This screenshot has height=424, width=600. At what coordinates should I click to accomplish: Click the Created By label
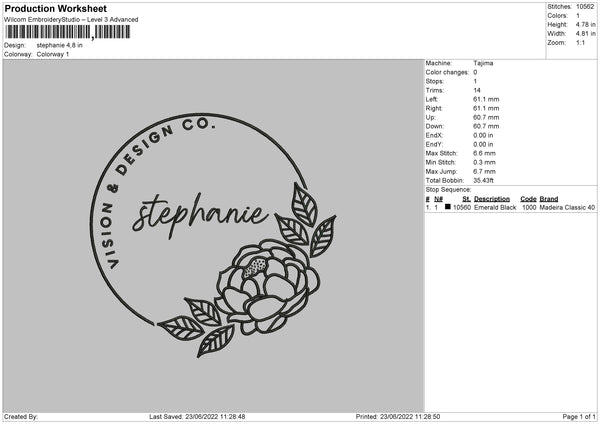coord(21,417)
